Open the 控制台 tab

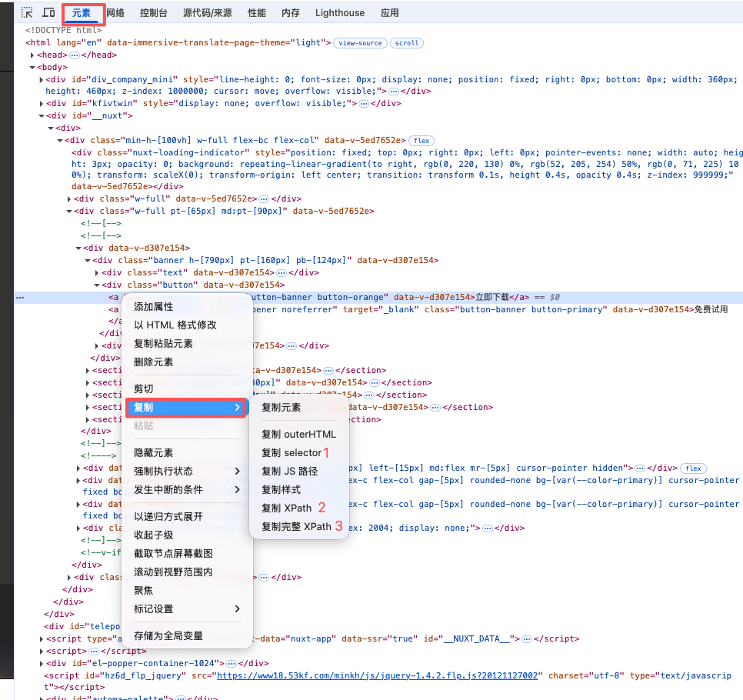coord(154,13)
